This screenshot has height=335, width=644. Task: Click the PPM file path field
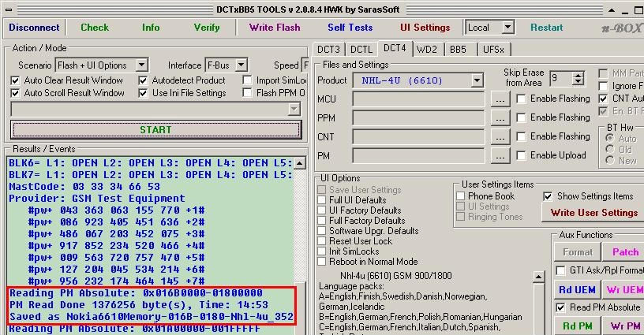(x=418, y=118)
